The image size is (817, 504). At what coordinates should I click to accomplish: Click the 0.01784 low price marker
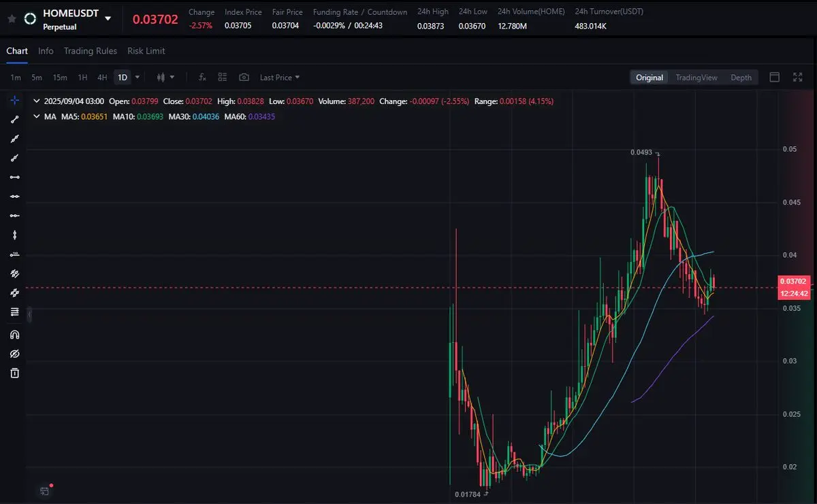468,494
